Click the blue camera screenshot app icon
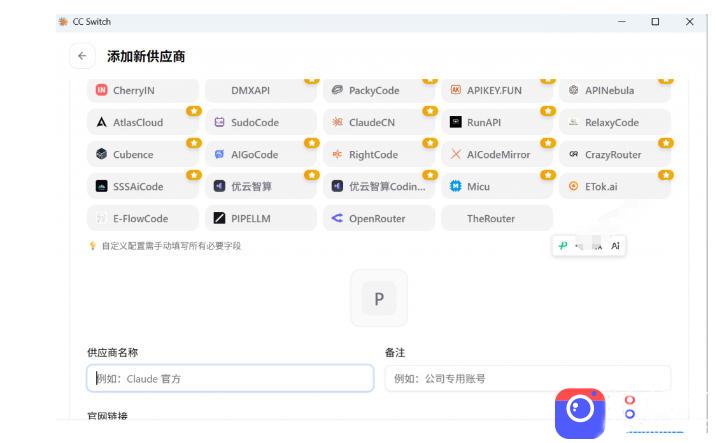This screenshot has height=443, width=715. point(580,413)
